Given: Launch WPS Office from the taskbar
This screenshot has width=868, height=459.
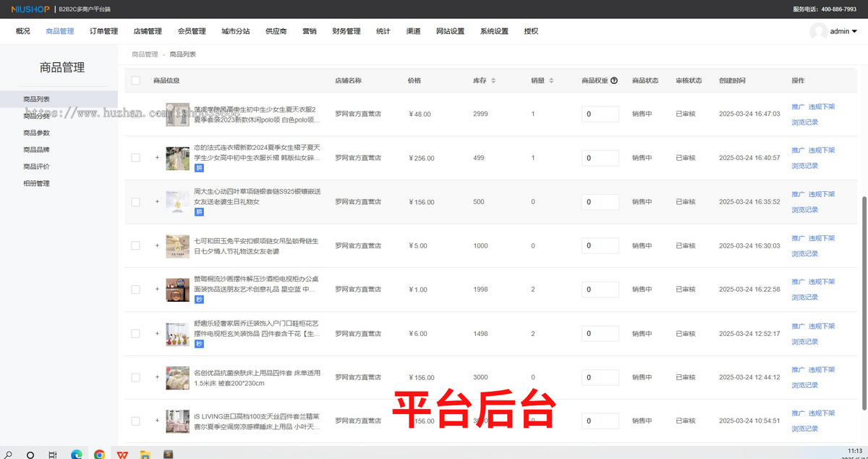Looking at the screenshot, I should [x=122, y=454].
